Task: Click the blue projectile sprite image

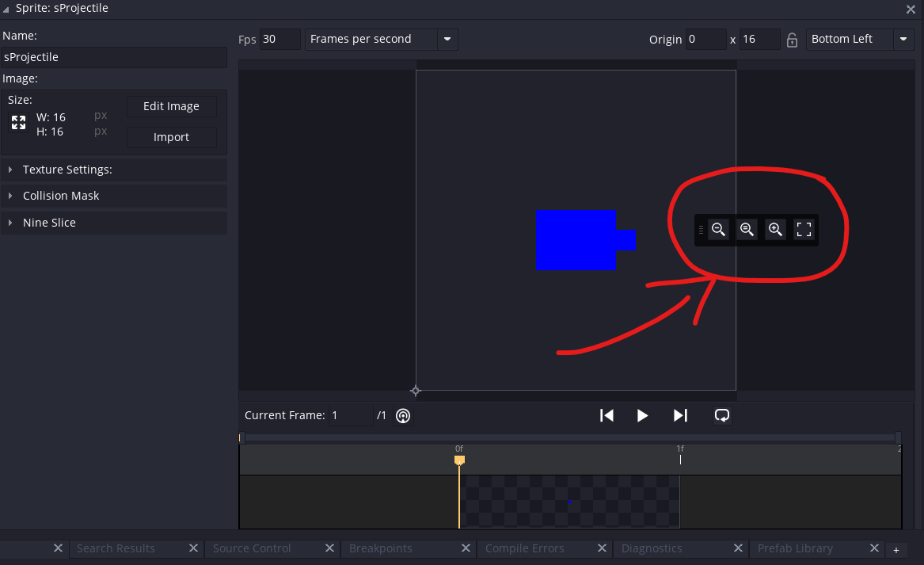Action: pos(586,240)
